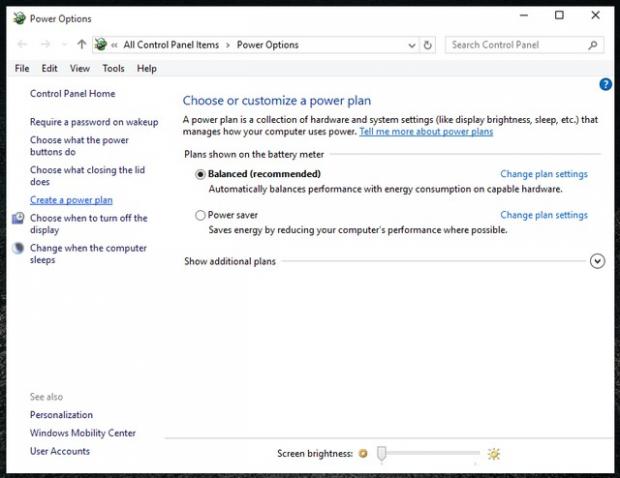Go to Control Panel Home
The width and height of the screenshot is (620, 478).
point(73,94)
